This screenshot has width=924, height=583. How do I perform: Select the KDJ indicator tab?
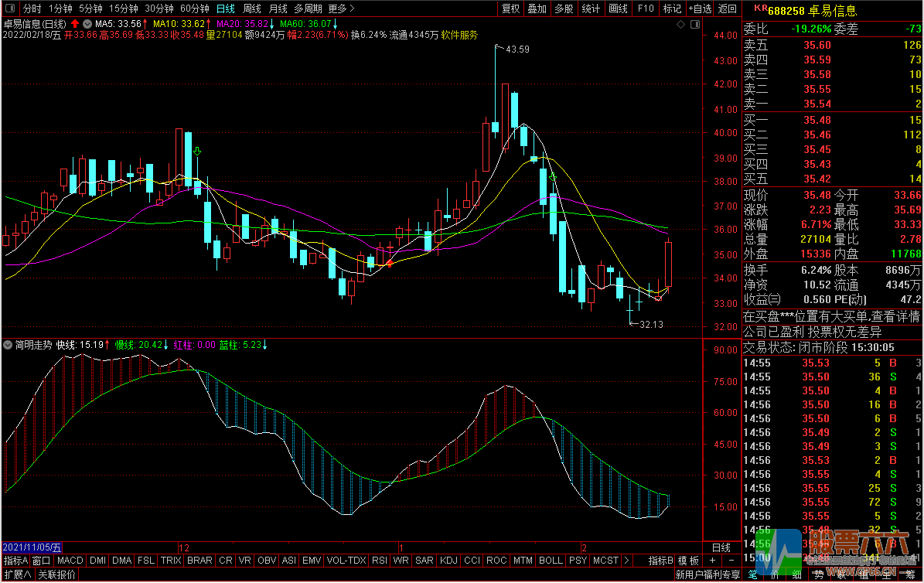(x=448, y=561)
